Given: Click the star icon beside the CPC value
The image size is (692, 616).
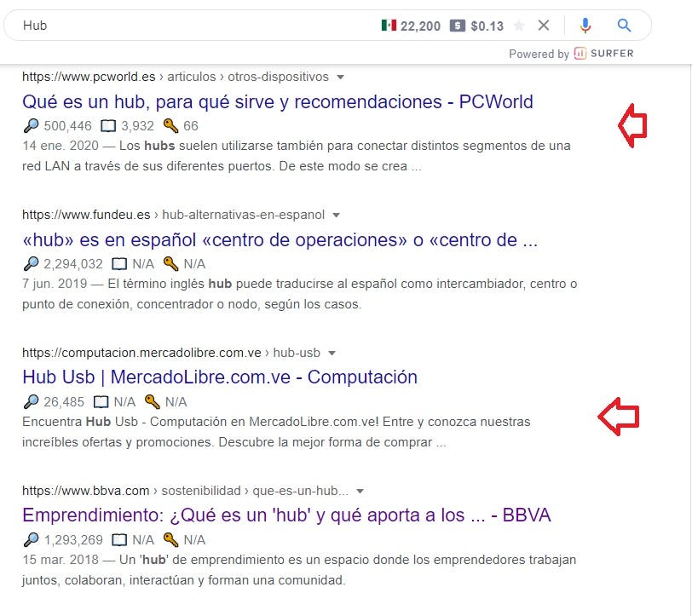Looking at the screenshot, I should [x=520, y=25].
